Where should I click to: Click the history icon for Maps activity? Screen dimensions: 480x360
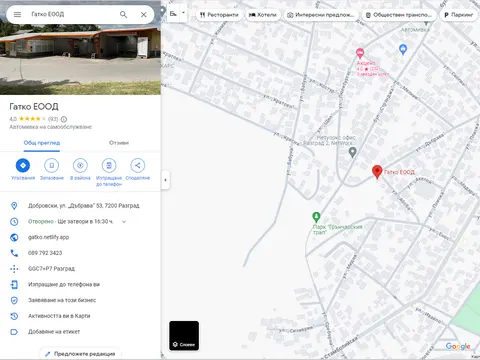pyautogui.click(x=14, y=316)
